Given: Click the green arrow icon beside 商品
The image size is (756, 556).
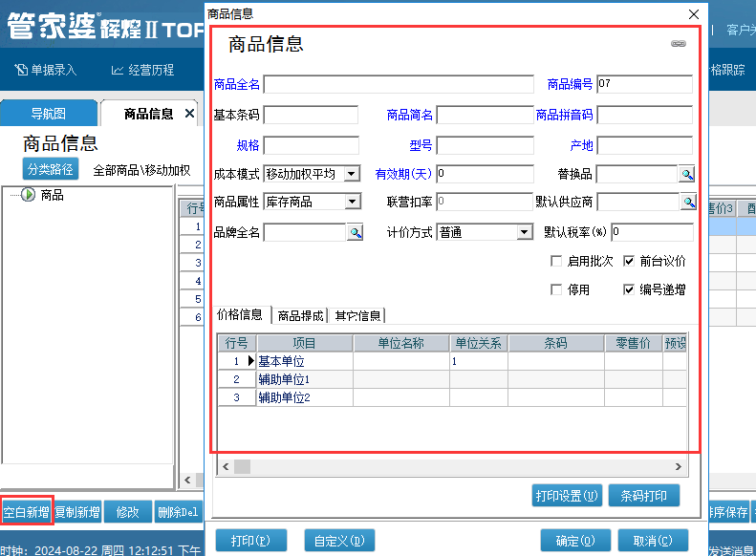Looking at the screenshot, I should click(x=27, y=195).
